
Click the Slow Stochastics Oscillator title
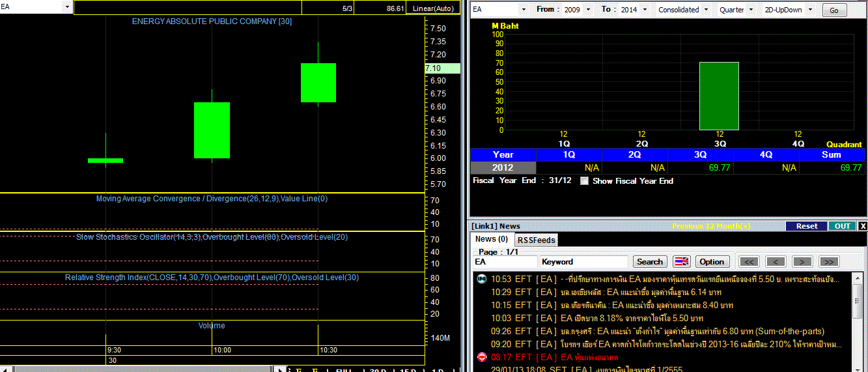click(212, 237)
